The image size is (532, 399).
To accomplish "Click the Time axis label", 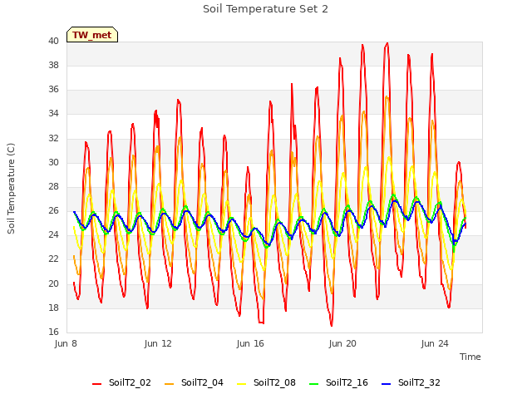I will click(470, 357).
